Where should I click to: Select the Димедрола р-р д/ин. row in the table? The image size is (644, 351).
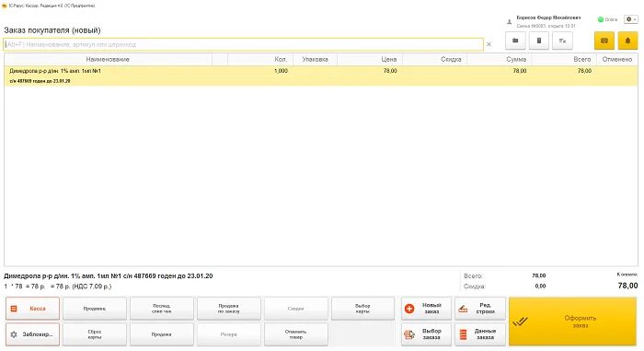coord(321,76)
